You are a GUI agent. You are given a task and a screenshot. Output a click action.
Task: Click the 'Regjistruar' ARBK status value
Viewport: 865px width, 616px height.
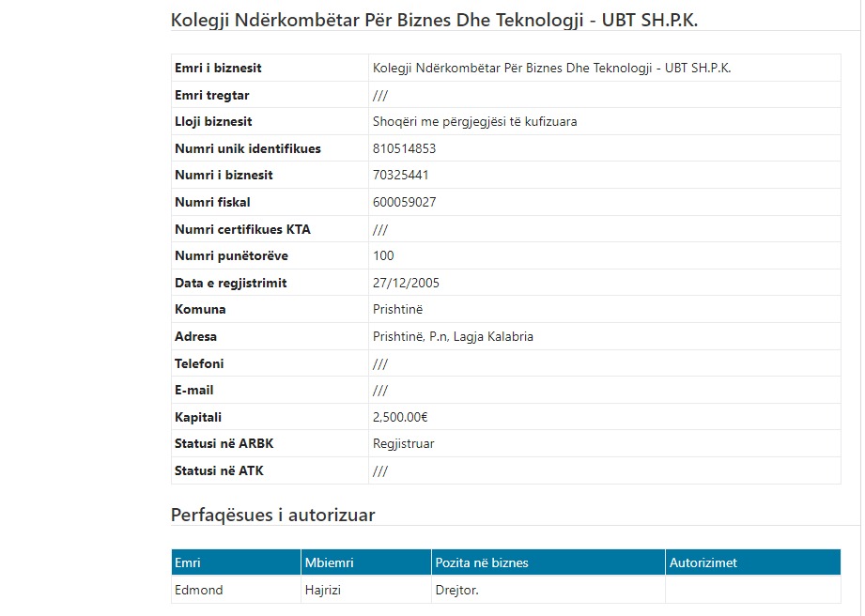403,443
